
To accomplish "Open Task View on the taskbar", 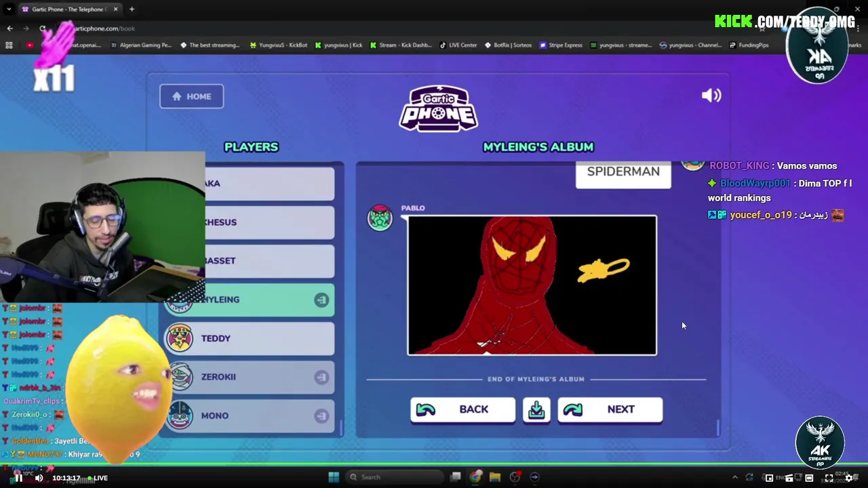I will (x=456, y=477).
